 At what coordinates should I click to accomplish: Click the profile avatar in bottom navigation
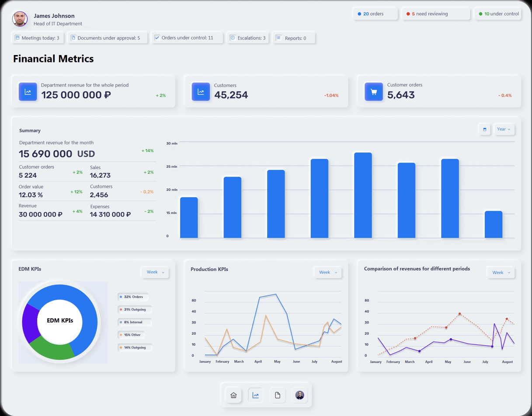point(299,395)
